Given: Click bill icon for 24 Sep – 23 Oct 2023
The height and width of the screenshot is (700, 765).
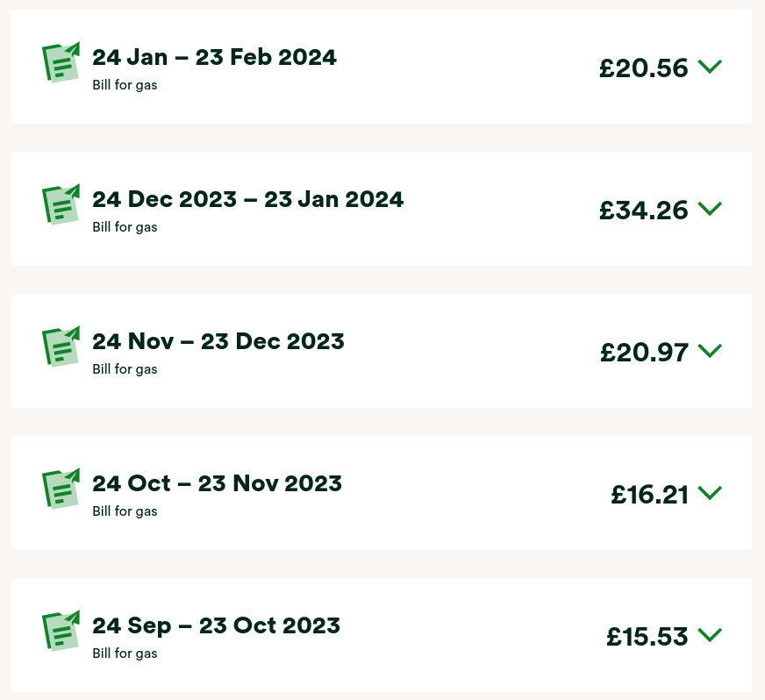Looking at the screenshot, I should click(x=61, y=631).
